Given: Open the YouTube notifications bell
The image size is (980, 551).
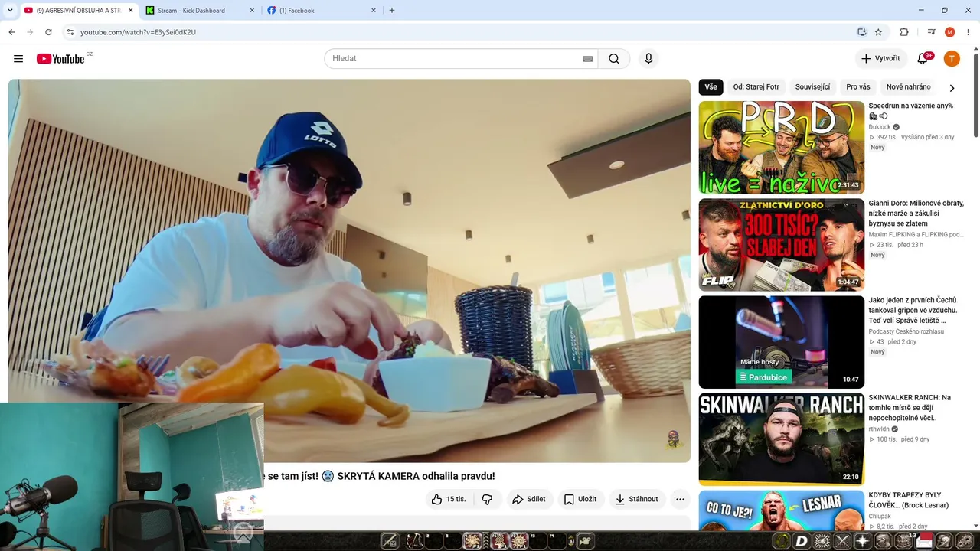Looking at the screenshot, I should (923, 59).
